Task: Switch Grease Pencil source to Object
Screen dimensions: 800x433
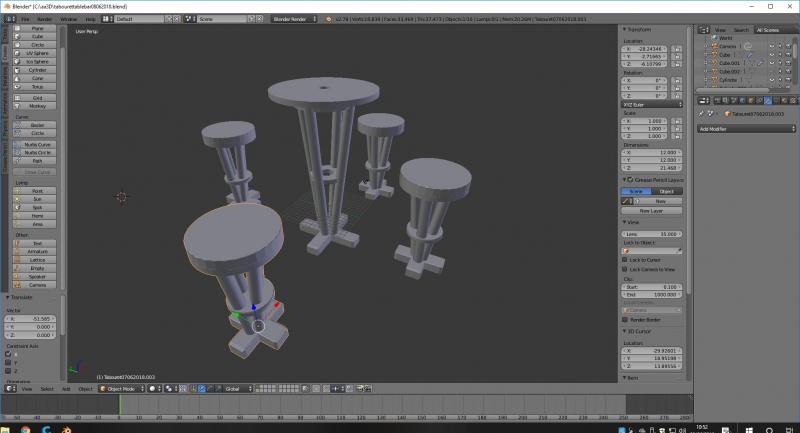Action: point(666,190)
